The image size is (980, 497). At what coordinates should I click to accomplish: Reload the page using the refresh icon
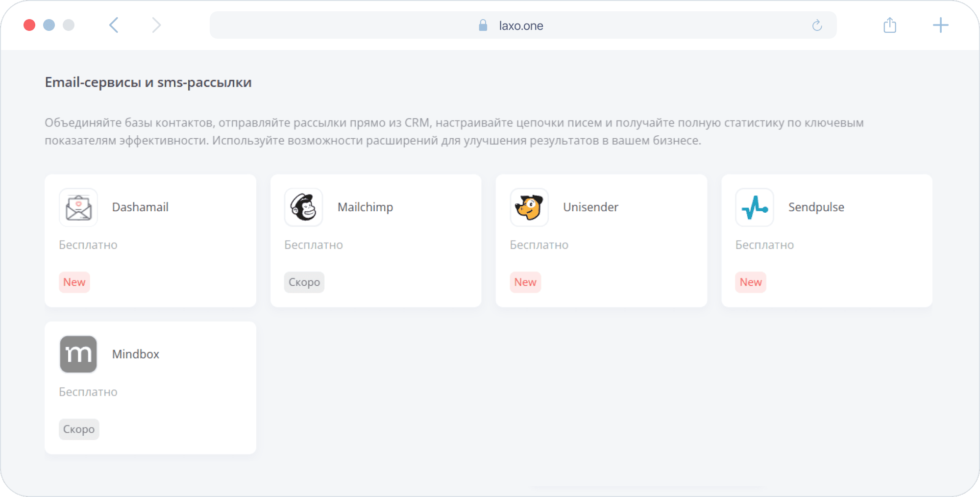coord(817,25)
